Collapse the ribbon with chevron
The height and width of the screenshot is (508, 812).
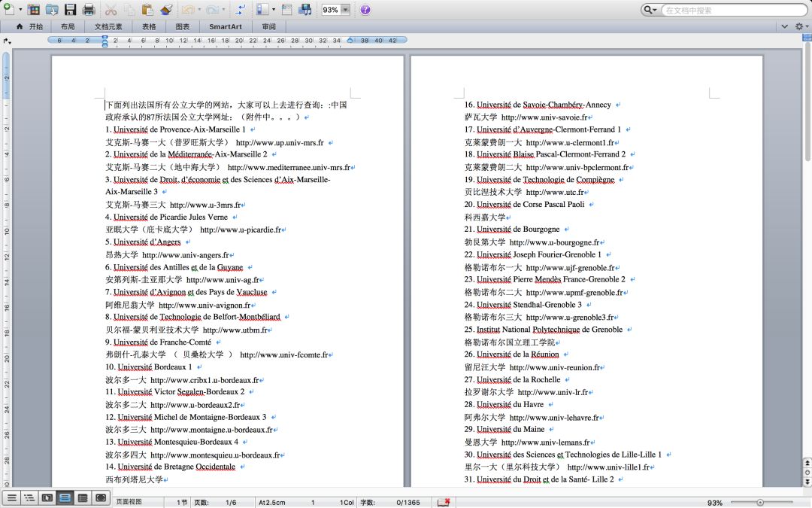pos(784,26)
